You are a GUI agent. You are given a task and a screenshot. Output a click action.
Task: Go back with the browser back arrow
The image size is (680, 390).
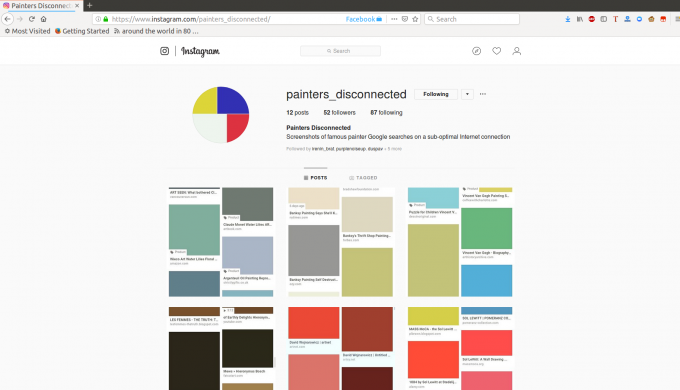[7, 19]
